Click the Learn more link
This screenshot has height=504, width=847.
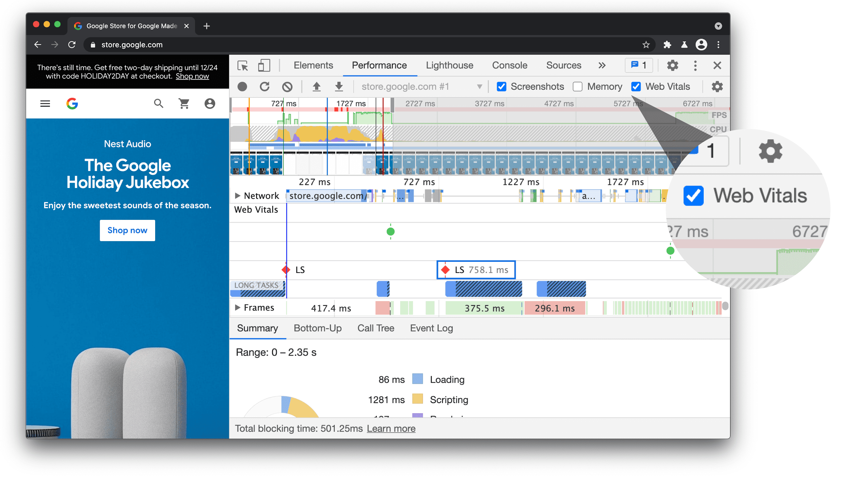point(391,428)
